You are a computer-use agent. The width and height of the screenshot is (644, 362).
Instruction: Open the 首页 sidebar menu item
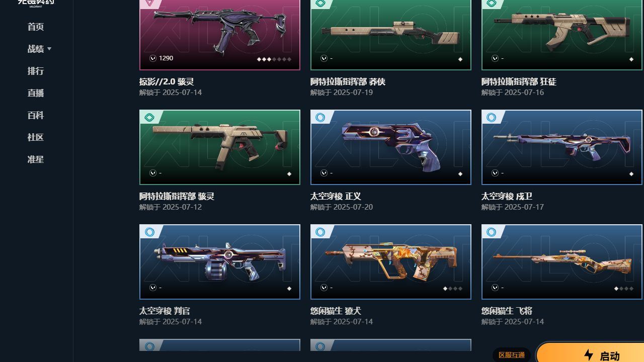click(x=36, y=27)
